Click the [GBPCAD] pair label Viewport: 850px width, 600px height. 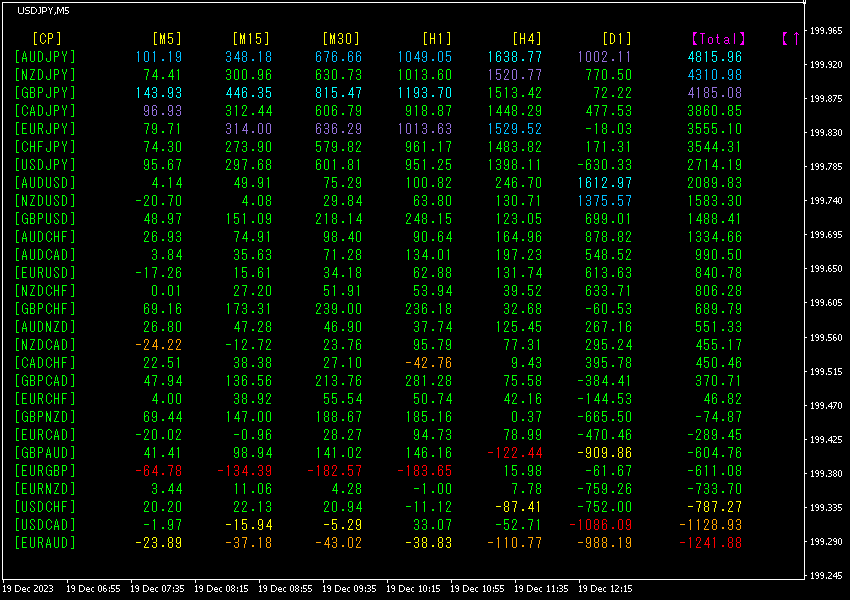[x=45, y=380]
